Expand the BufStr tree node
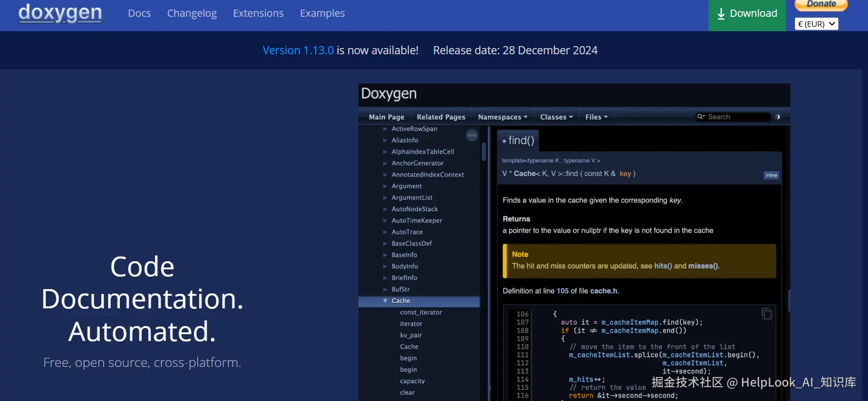The height and width of the screenshot is (401, 868). point(385,289)
